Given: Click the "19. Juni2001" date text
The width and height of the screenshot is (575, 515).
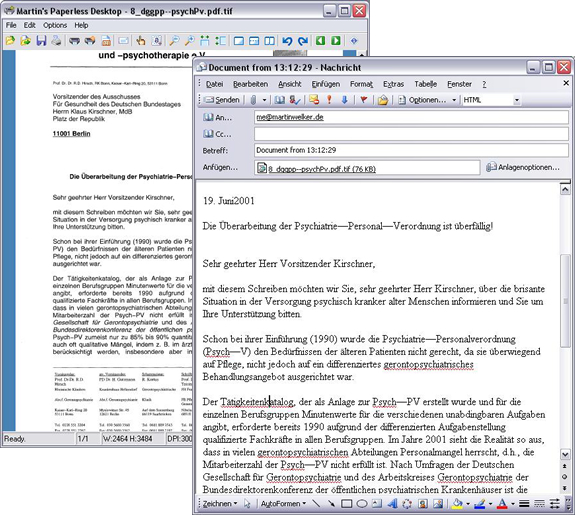Looking at the screenshot, I should [x=228, y=201].
